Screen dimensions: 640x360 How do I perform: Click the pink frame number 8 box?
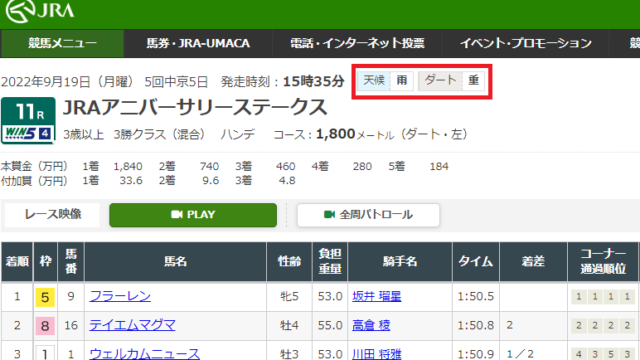[x=45, y=326]
